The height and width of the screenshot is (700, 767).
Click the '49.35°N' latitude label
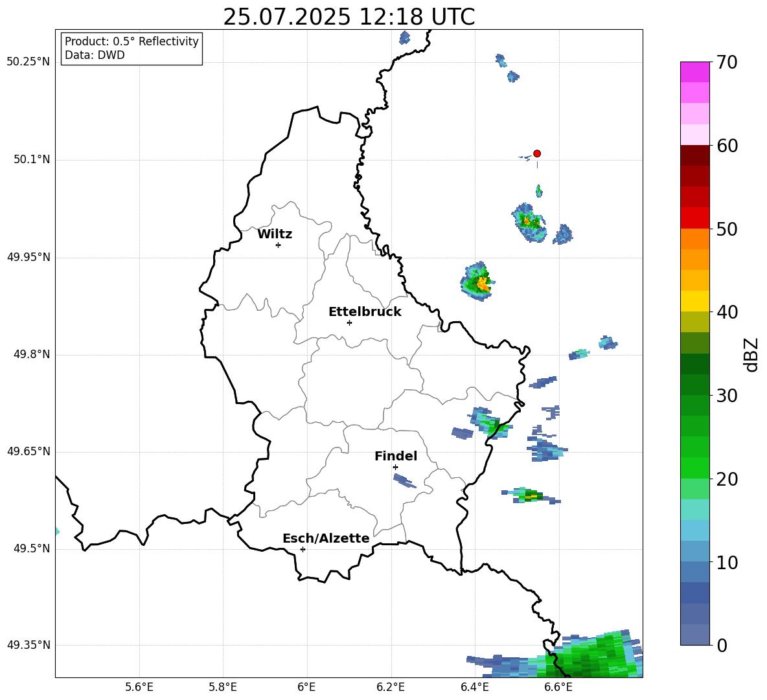pyautogui.click(x=29, y=645)
